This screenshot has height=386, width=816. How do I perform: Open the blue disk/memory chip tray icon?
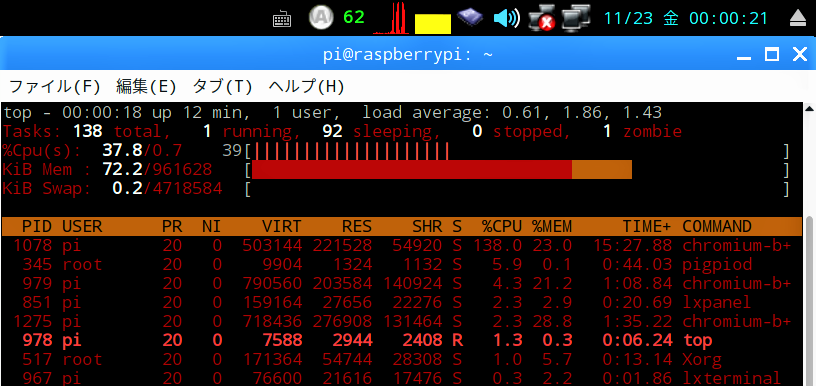coord(470,17)
